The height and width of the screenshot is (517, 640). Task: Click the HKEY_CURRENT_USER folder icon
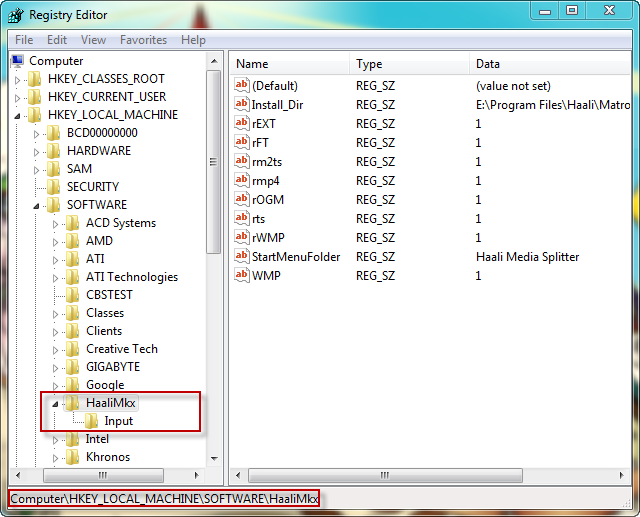tap(34, 97)
